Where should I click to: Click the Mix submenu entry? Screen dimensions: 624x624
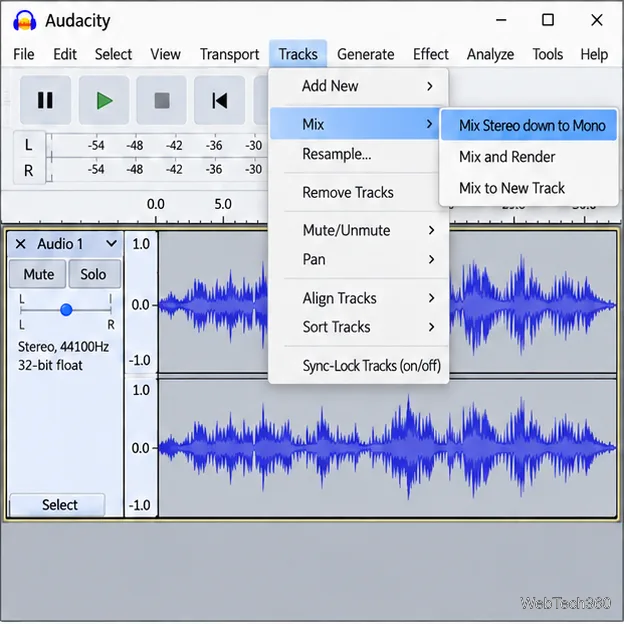tap(355, 124)
